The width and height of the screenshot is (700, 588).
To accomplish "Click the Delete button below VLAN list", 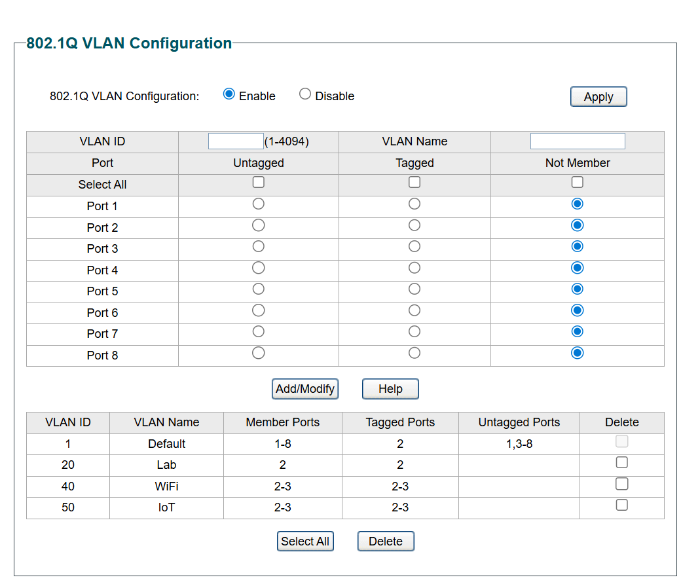I will (x=386, y=541).
